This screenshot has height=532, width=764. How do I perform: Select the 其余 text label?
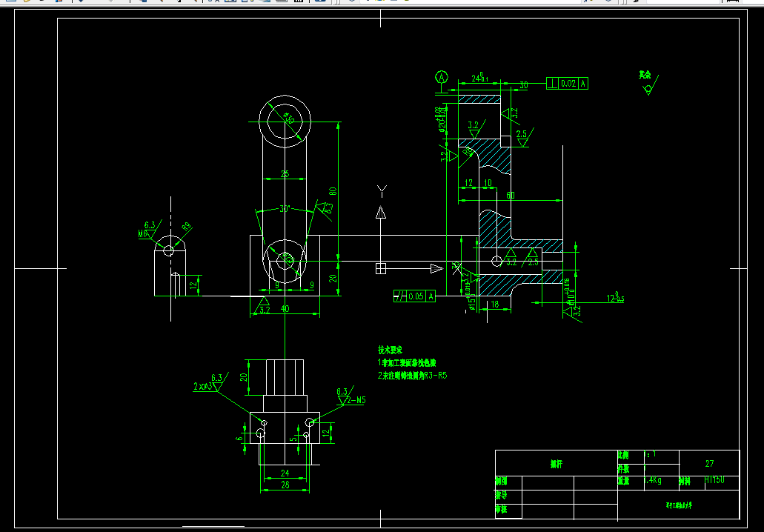click(645, 75)
